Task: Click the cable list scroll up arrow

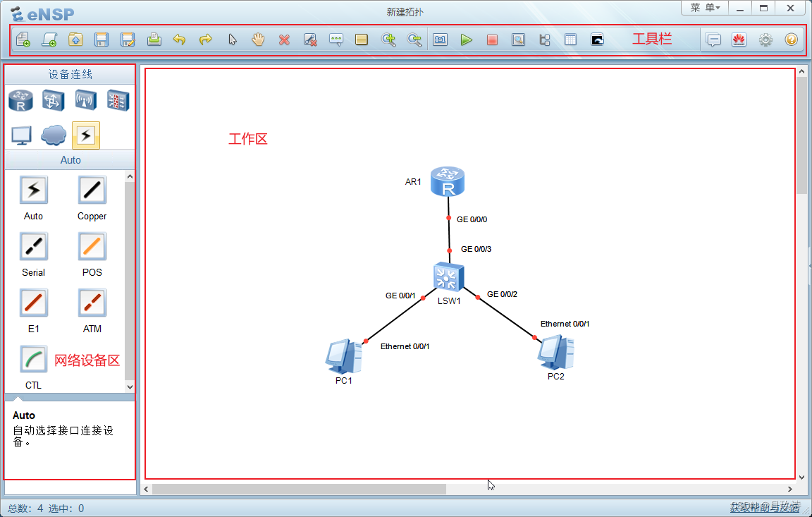Action: tap(130, 176)
